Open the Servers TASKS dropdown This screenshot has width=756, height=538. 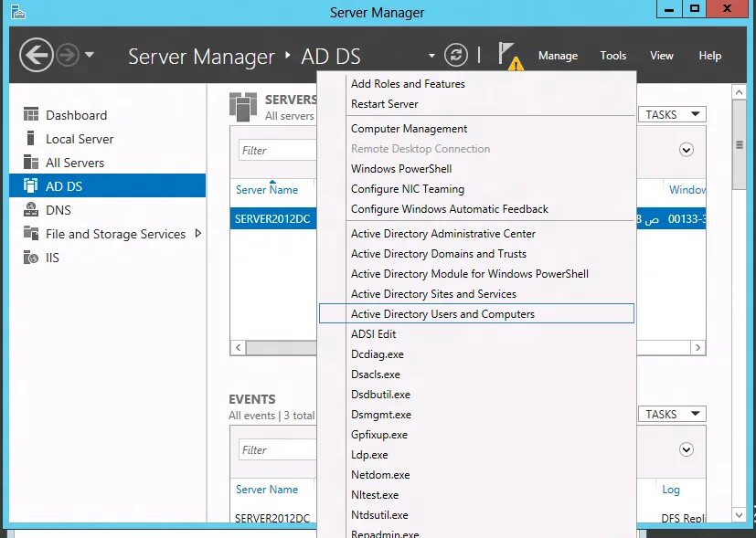coord(672,114)
